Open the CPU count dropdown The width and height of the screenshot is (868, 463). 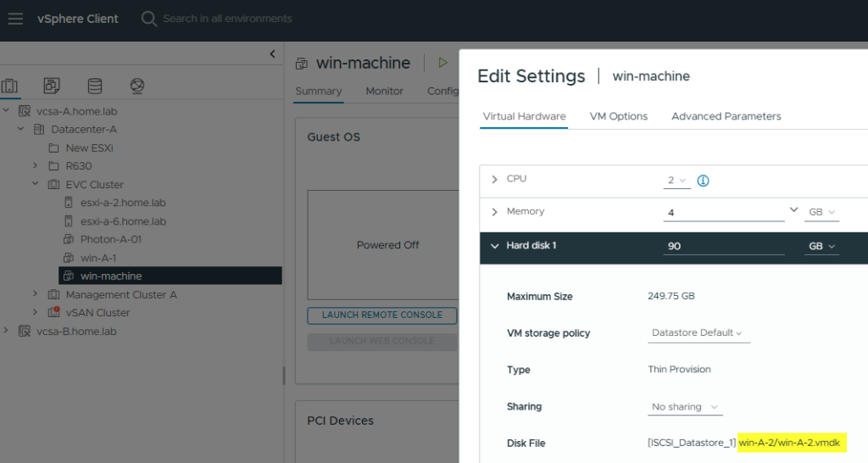coord(677,181)
